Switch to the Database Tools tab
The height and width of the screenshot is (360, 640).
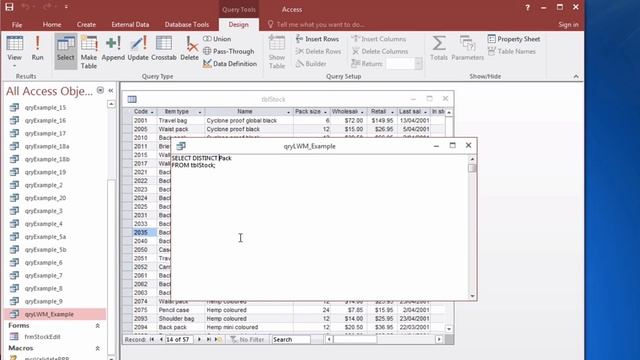[x=187, y=24]
